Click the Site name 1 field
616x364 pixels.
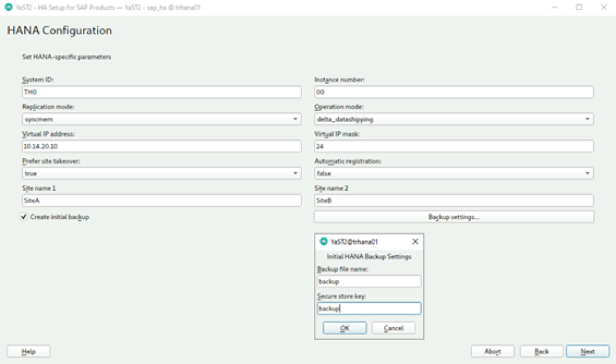coord(161,200)
